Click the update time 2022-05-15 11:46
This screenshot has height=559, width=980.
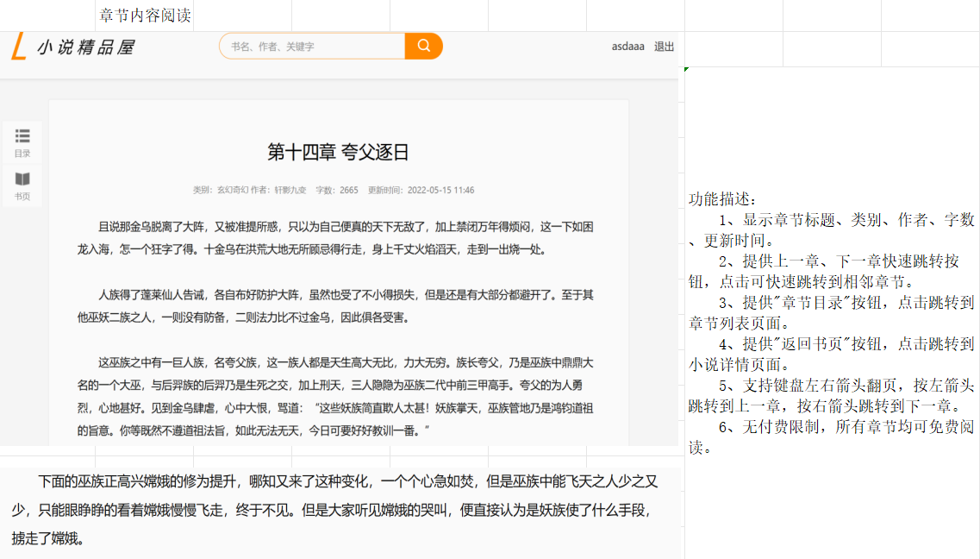coord(440,190)
